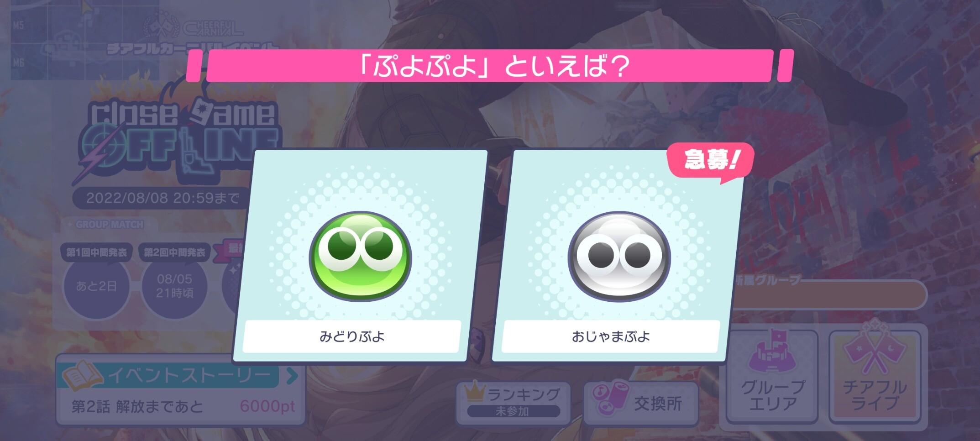Click the event end date 2022/08/08 label

point(162,198)
